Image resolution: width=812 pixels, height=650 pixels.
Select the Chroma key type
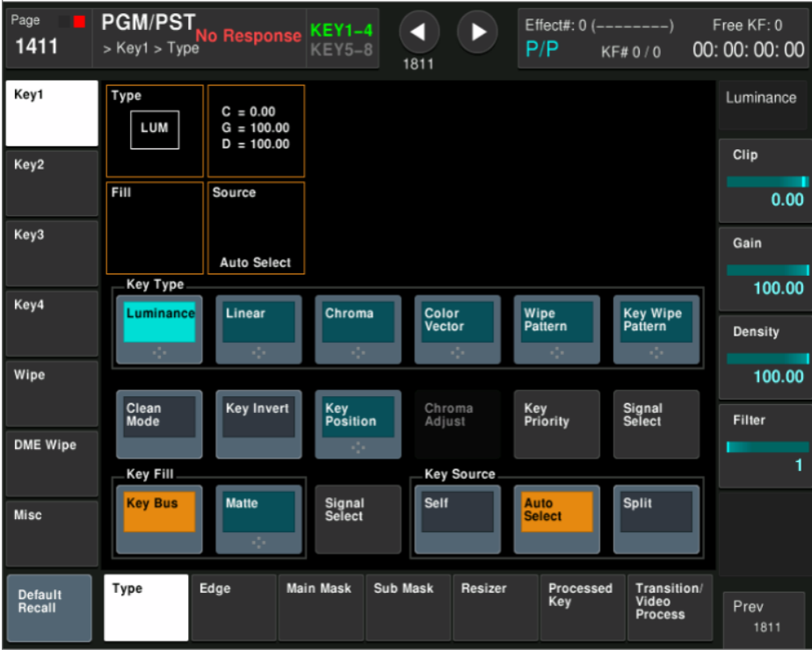coord(358,329)
